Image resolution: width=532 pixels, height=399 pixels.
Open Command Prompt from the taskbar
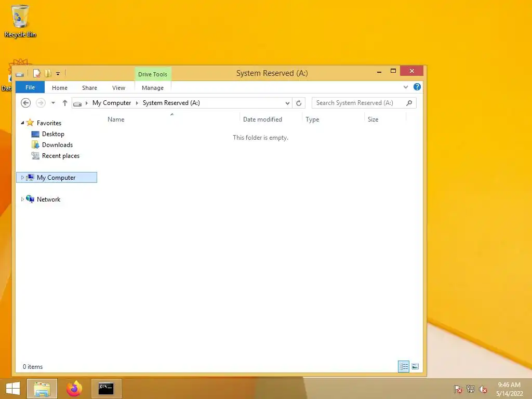click(x=106, y=389)
